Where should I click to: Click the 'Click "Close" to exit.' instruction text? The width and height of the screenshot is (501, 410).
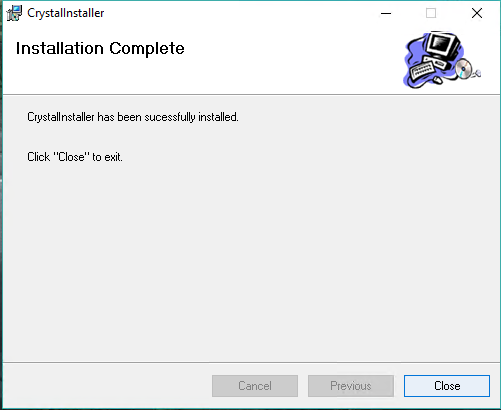coord(75,157)
